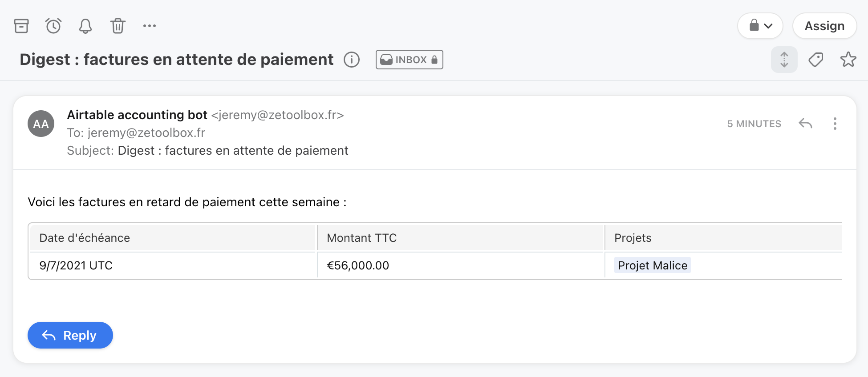Show conversation info icon

pos(352,60)
